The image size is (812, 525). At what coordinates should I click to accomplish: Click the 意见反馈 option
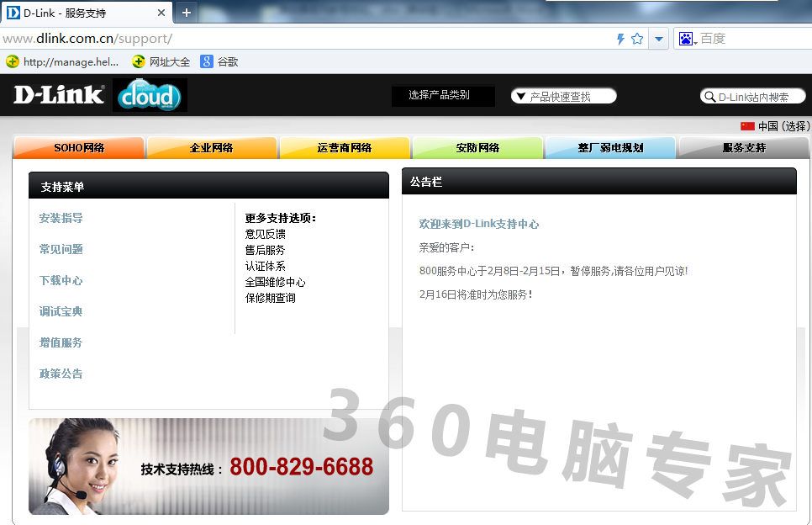click(x=265, y=234)
